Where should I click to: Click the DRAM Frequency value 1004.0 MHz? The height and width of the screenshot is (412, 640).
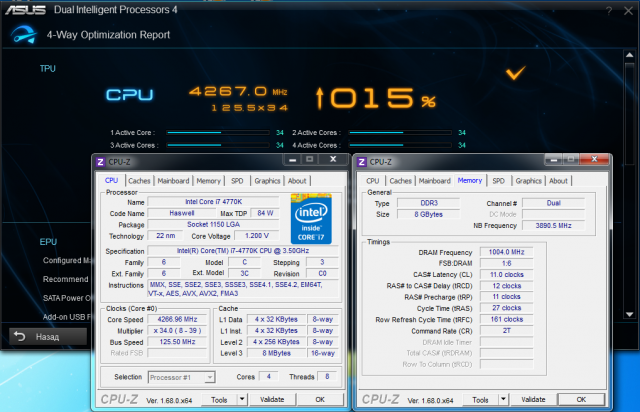(507, 252)
